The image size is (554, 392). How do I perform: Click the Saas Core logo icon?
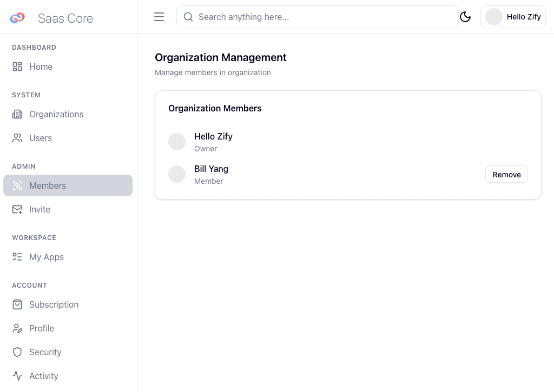[17, 18]
